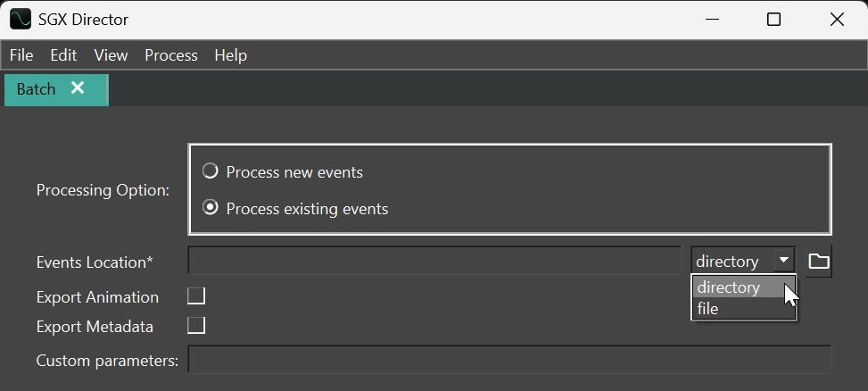The height and width of the screenshot is (391, 868).
Task: Open the Process menu
Action: (170, 55)
